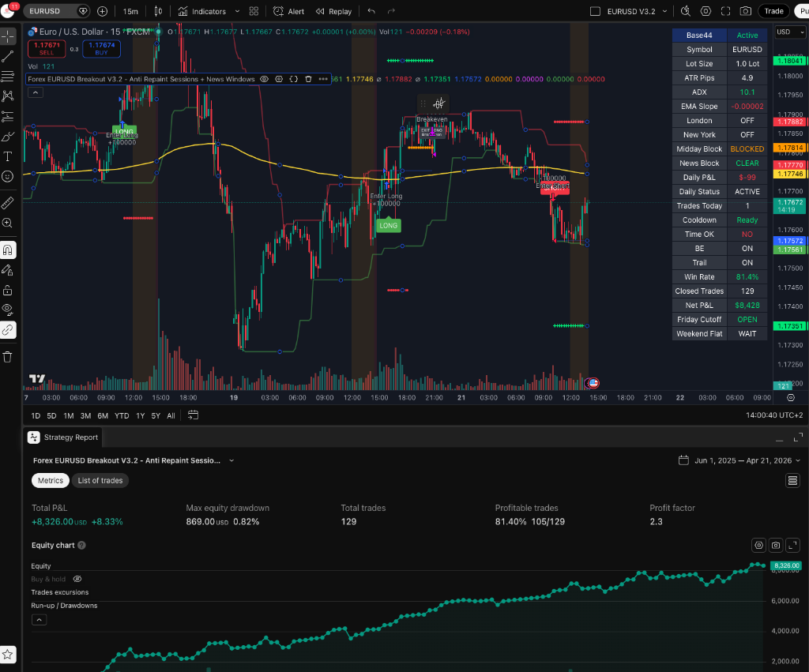Maximize the Strategy Report panel
The height and width of the screenshot is (672, 809).
tap(798, 437)
